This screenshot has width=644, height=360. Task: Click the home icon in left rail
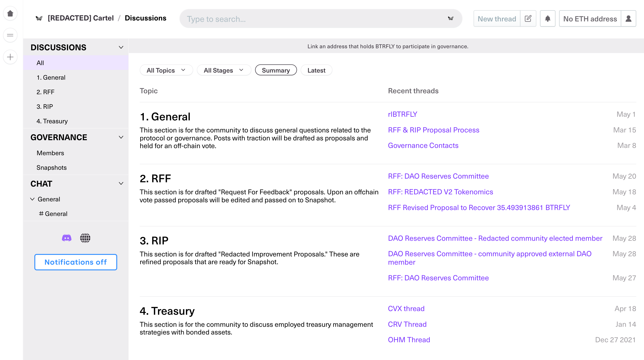pos(10,13)
